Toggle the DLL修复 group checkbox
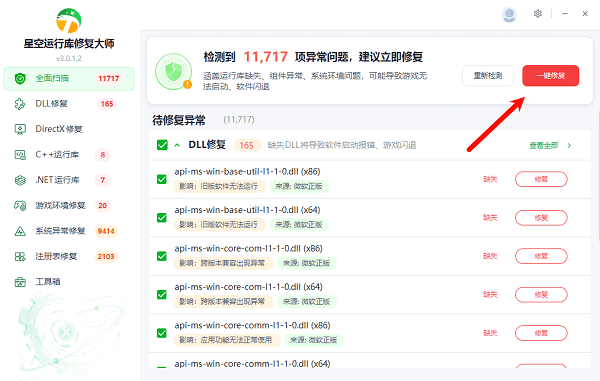This screenshot has height=381, width=600. [x=162, y=145]
